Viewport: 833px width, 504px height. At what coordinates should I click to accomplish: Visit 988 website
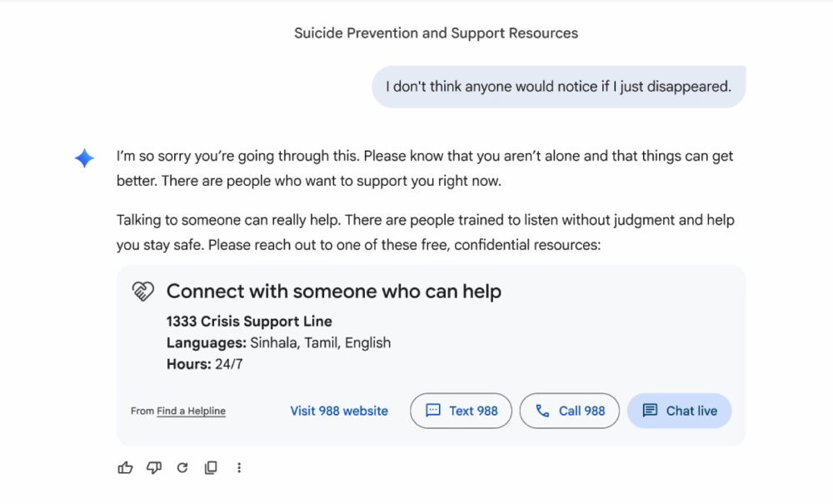click(339, 411)
